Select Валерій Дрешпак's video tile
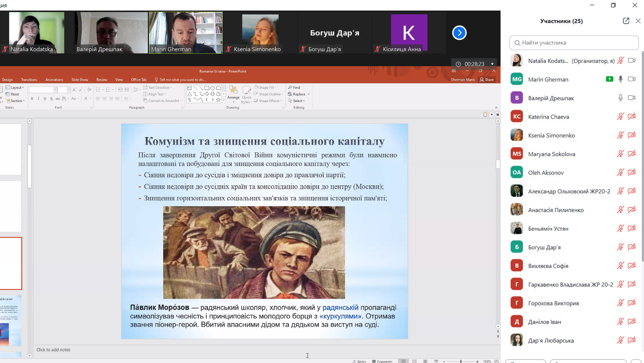 pyautogui.click(x=111, y=33)
